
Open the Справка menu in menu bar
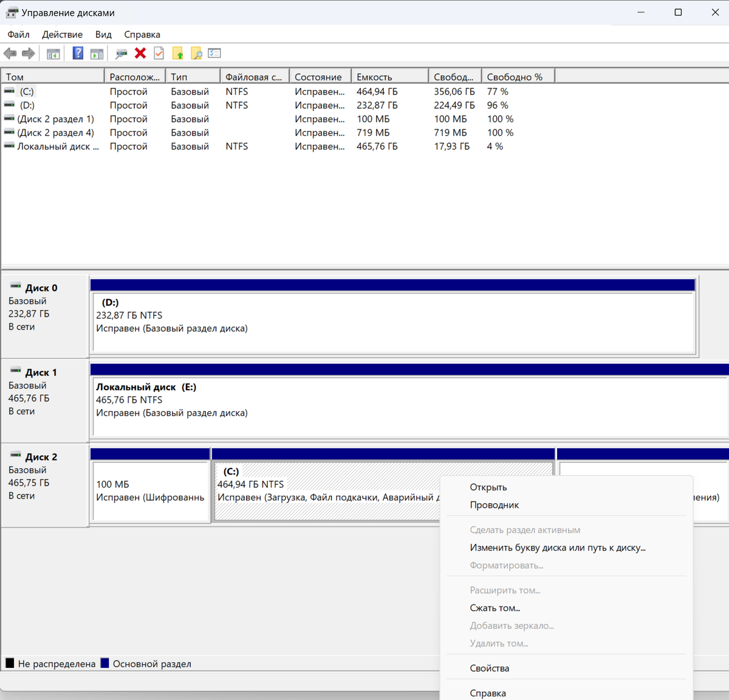[x=142, y=35]
